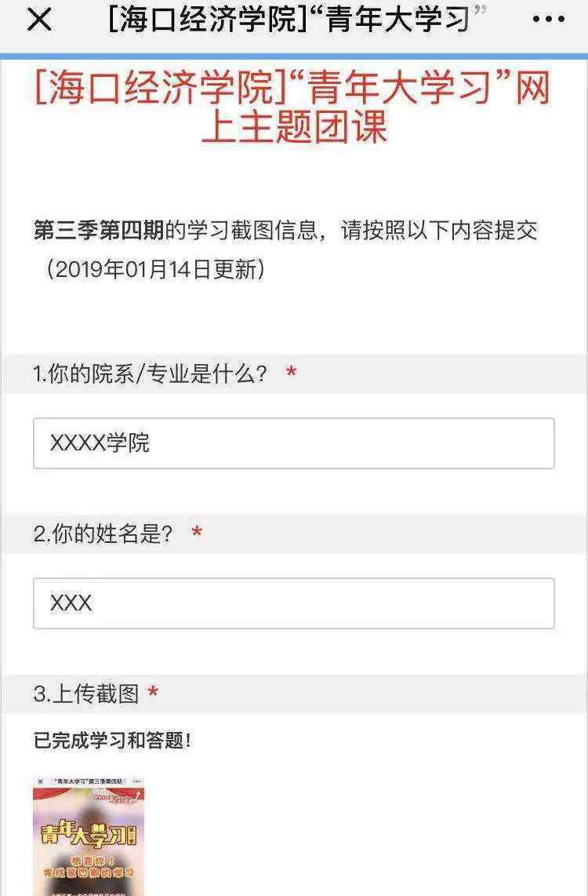
Task: Select question label "1.你的院系/专业是什么?"
Action: 151,373
